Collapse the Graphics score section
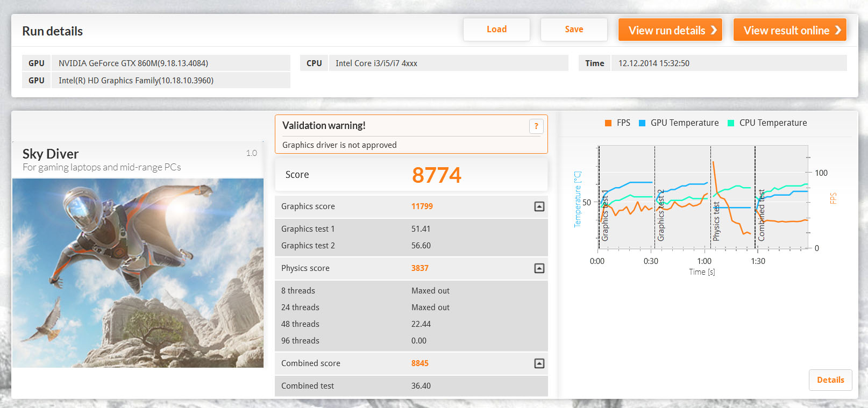The width and height of the screenshot is (868, 408). coord(539,206)
